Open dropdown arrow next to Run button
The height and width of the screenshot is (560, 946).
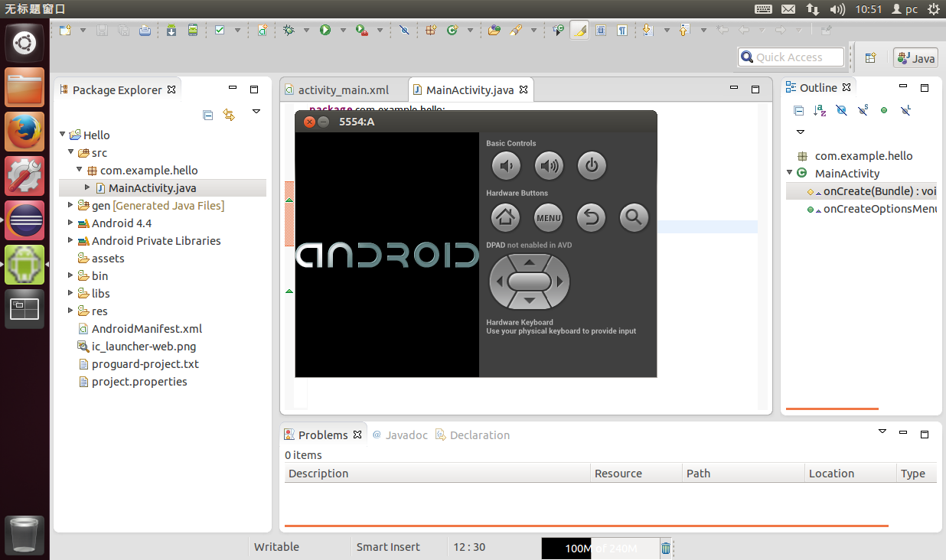coord(343,31)
